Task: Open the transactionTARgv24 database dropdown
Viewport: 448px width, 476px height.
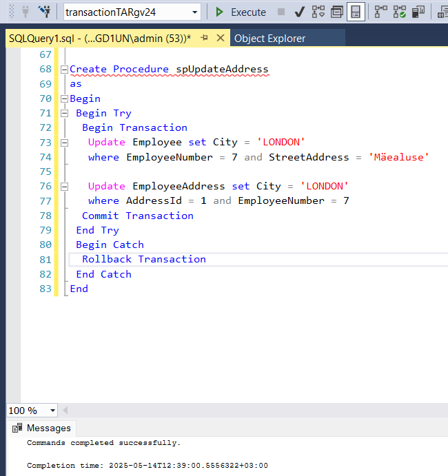Action: pyautogui.click(x=194, y=12)
